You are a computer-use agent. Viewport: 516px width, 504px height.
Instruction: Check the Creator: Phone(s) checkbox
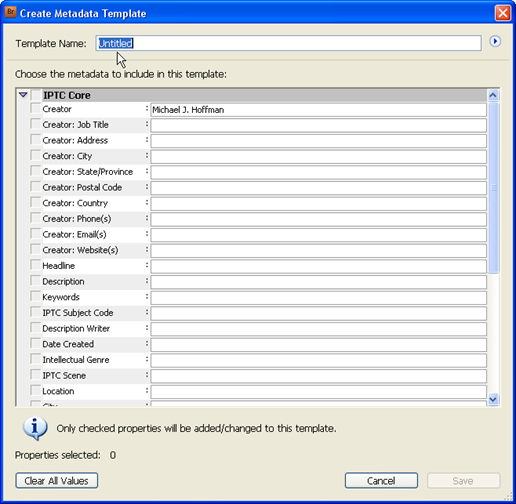click(35, 218)
